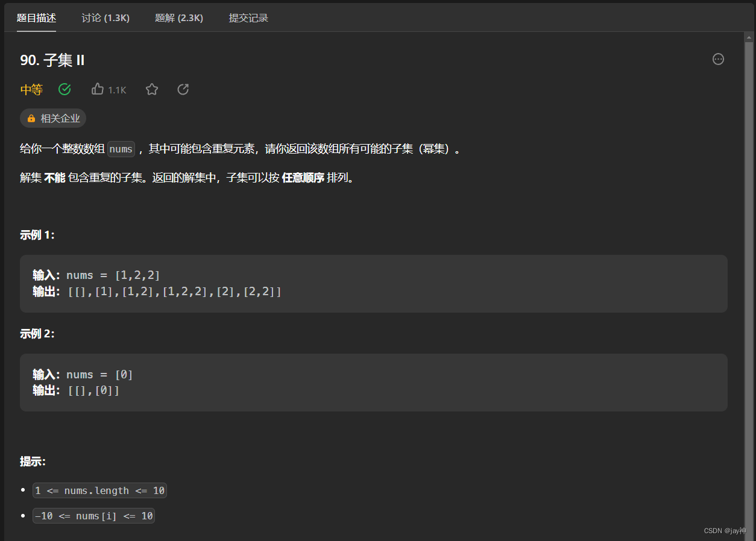Switch to the 讨论 (1.3K) tab
Viewport: 756px width, 541px height.
click(x=105, y=17)
